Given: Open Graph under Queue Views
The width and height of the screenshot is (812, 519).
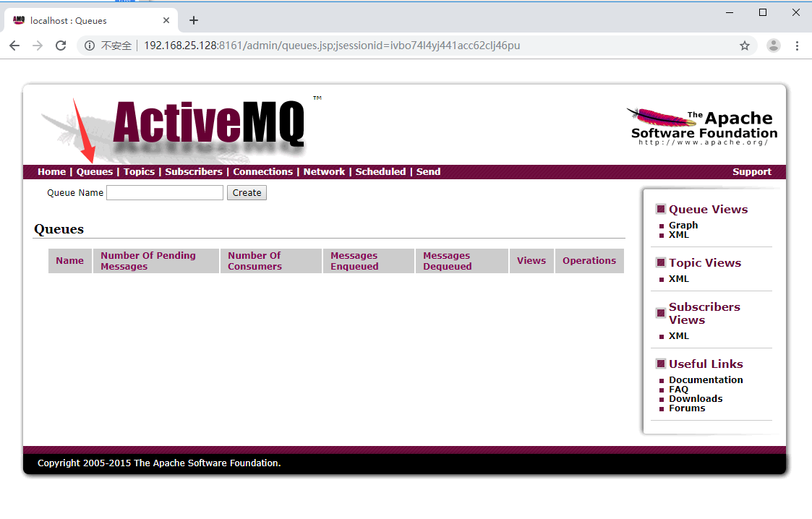Looking at the screenshot, I should pos(683,225).
